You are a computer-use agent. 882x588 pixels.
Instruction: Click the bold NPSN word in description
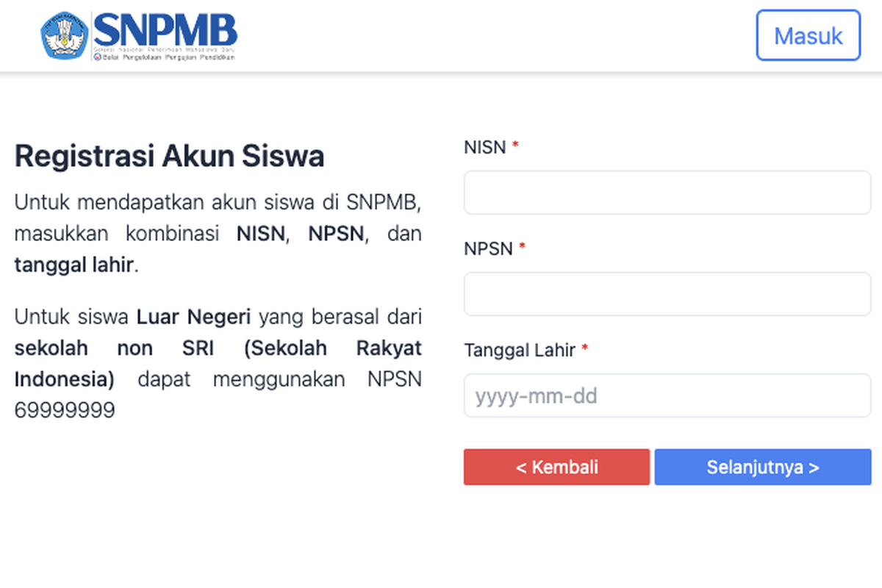click(336, 234)
